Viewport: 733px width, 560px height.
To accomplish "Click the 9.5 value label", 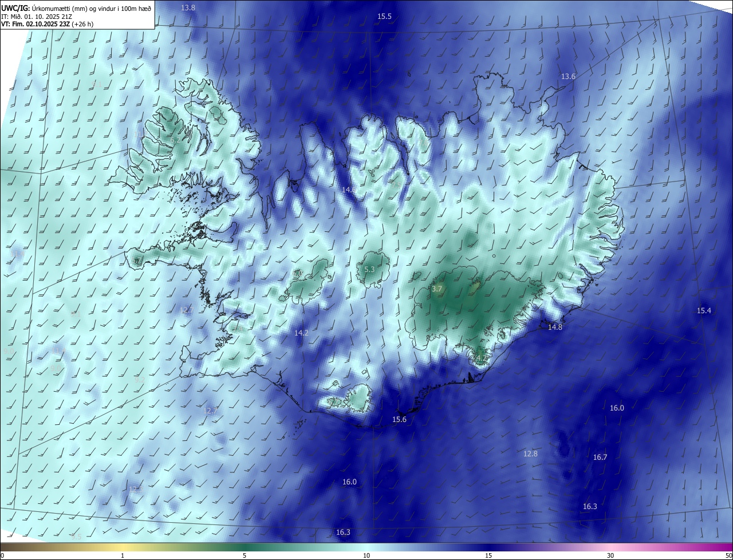I will pyautogui.click(x=76, y=537).
